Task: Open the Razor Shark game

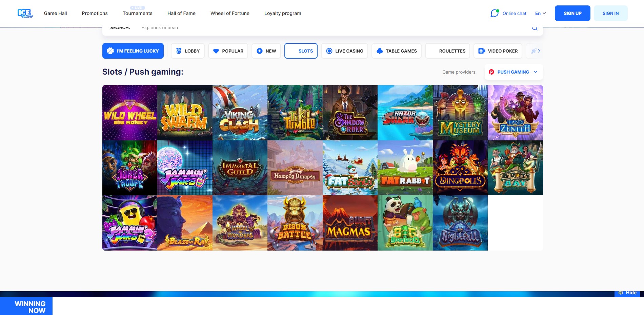Action: pos(405,113)
